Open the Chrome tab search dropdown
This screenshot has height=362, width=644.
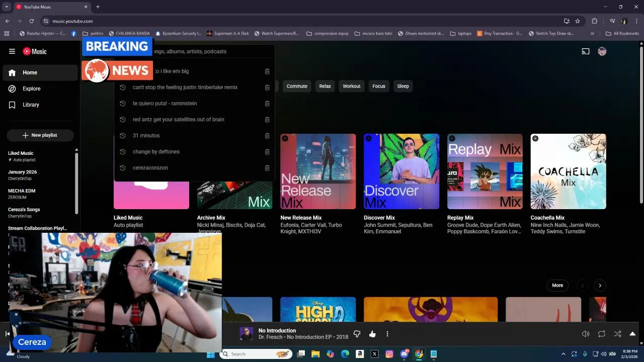[7, 7]
